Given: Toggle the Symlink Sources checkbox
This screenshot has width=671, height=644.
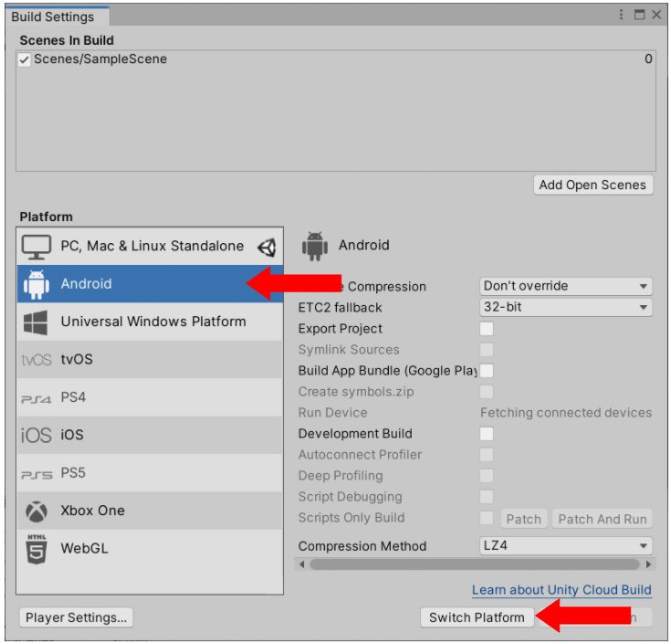Looking at the screenshot, I should 487,350.
